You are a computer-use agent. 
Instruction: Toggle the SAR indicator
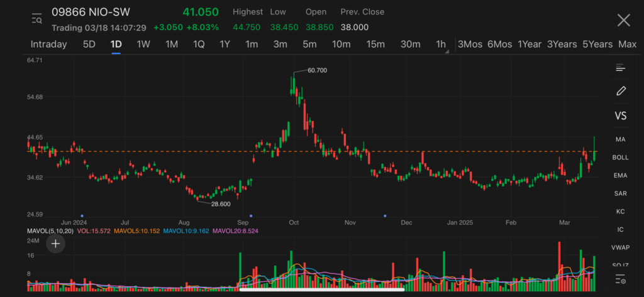point(620,193)
